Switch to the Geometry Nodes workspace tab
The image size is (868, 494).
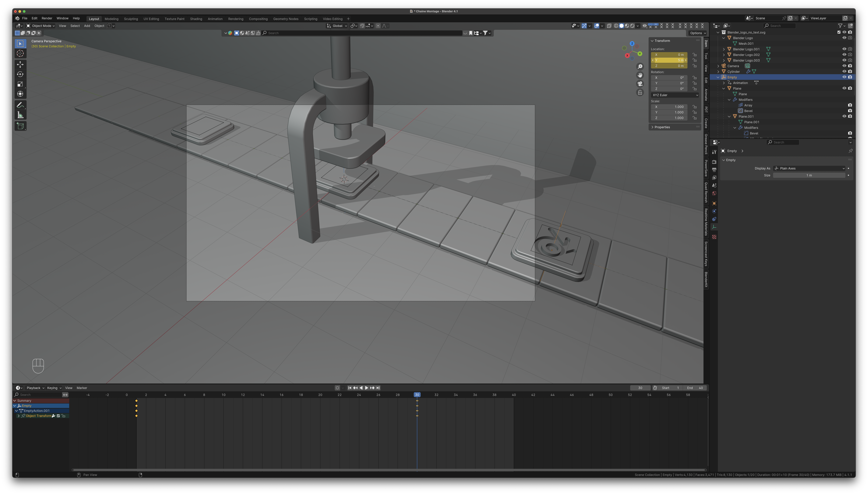tap(286, 19)
